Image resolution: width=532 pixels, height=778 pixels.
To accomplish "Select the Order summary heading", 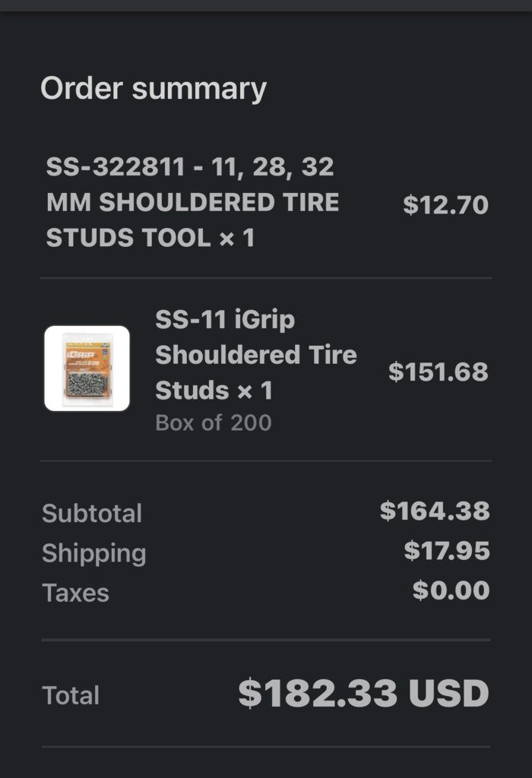I will [154, 89].
